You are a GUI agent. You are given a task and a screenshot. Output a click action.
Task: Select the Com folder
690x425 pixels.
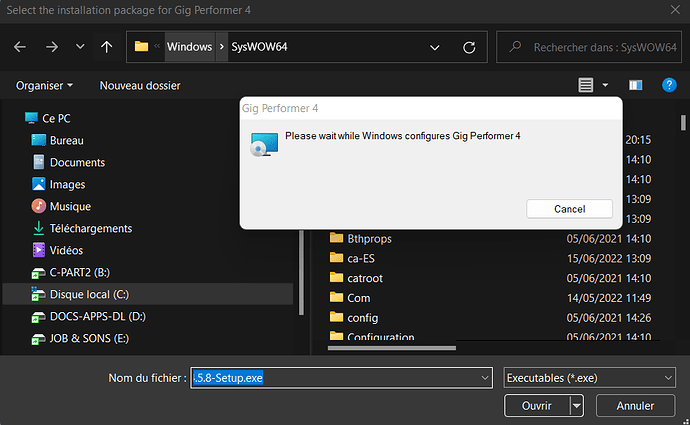point(359,298)
